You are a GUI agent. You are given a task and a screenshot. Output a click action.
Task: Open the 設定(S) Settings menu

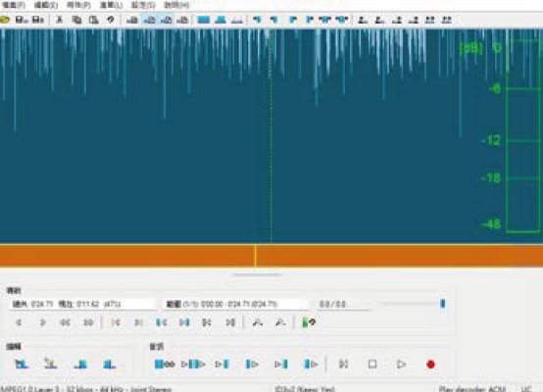(x=143, y=5)
